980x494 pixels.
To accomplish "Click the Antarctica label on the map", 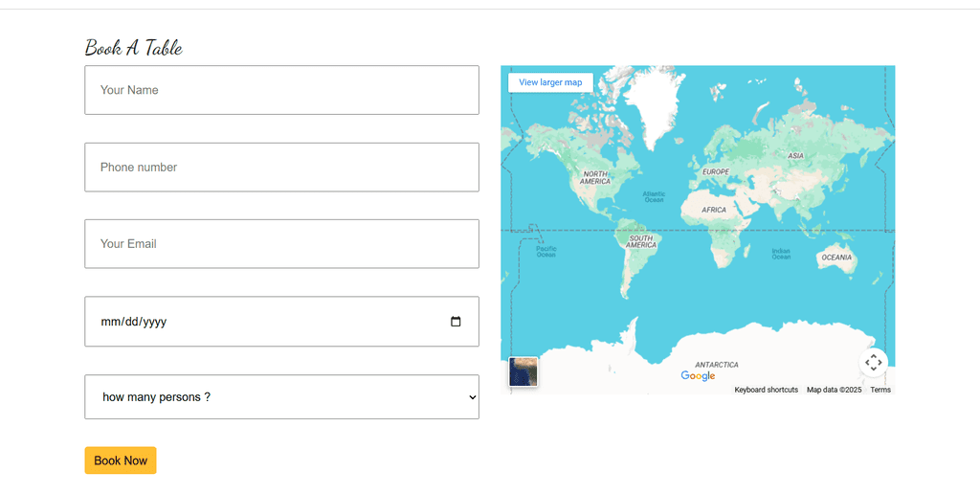I will coord(717,365).
